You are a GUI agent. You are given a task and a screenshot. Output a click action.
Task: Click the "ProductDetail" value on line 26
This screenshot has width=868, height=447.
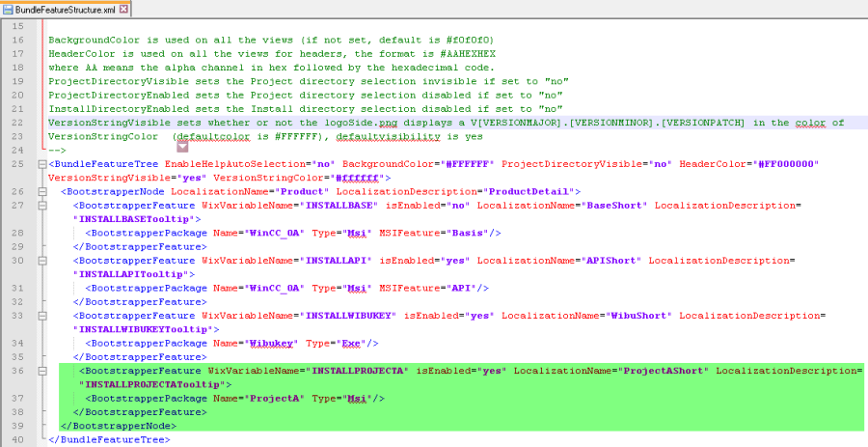pos(529,192)
